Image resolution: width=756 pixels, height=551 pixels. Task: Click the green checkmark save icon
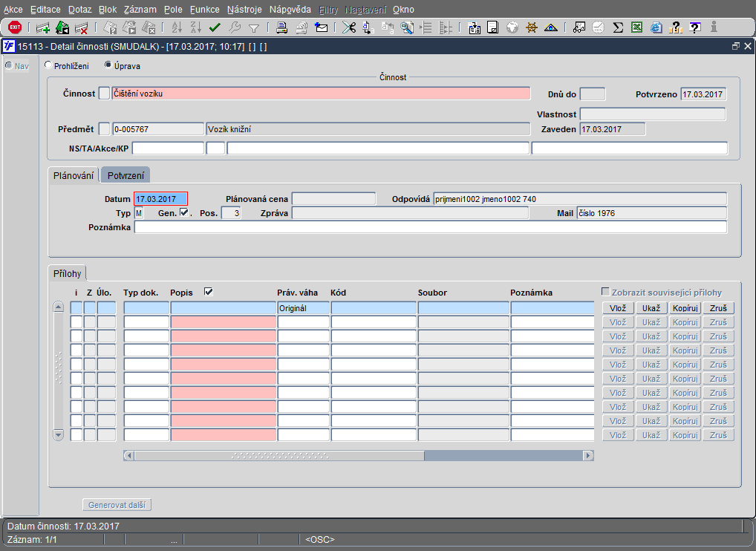coord(215,27)
